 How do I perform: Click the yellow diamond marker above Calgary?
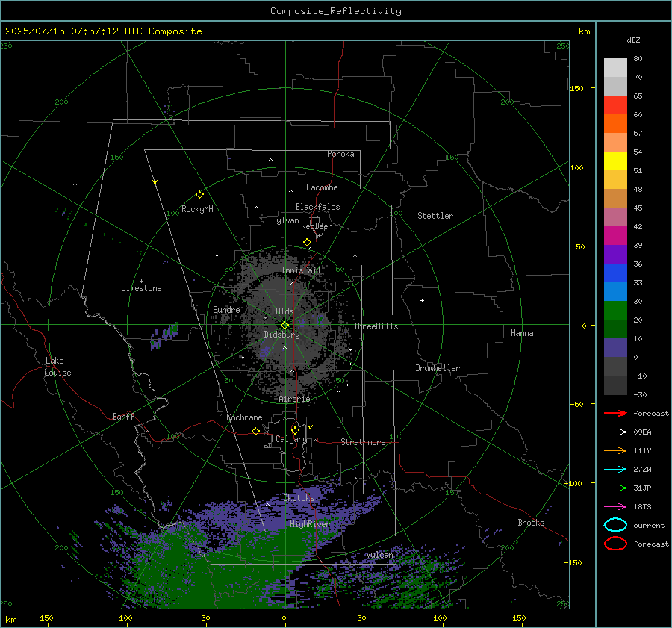tap(295, 430)
